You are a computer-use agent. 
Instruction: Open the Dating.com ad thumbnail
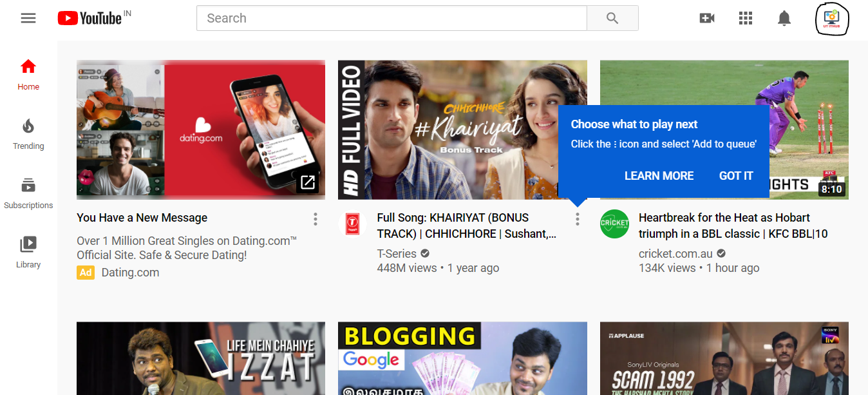[x=201, y=130]
